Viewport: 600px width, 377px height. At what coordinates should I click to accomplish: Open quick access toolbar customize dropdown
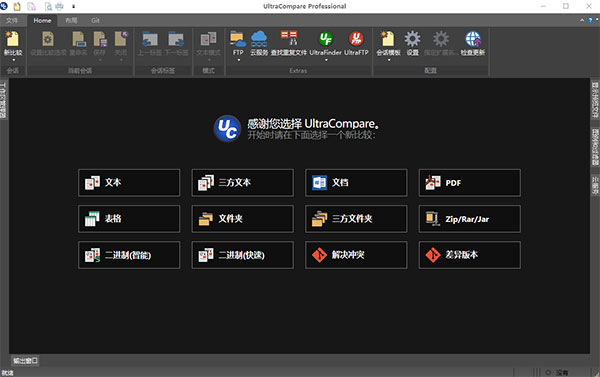point(73,7)
